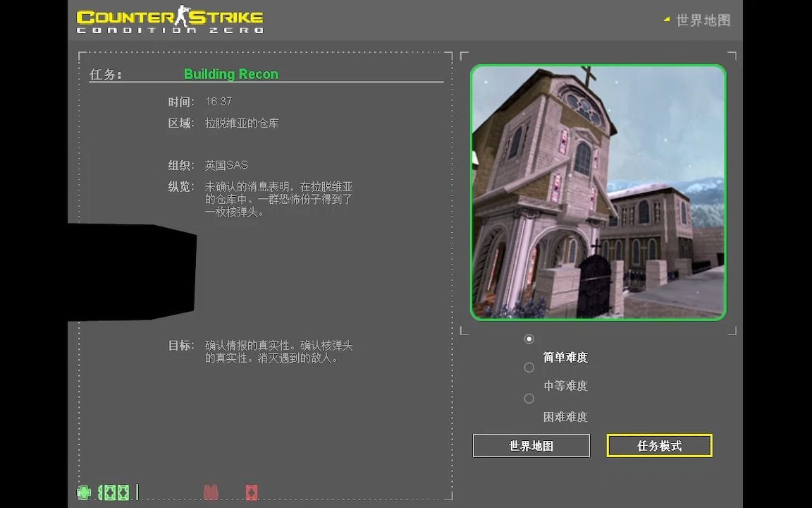Open the Building Recon mission link

230,74
